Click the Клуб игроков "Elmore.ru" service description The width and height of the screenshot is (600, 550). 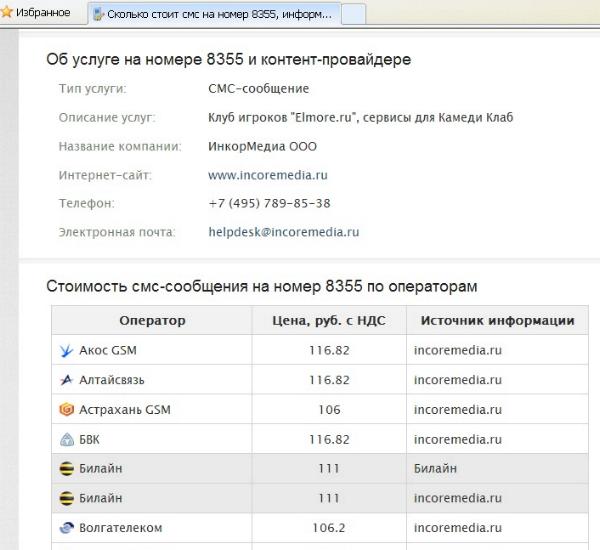click(x=360, y=118)
